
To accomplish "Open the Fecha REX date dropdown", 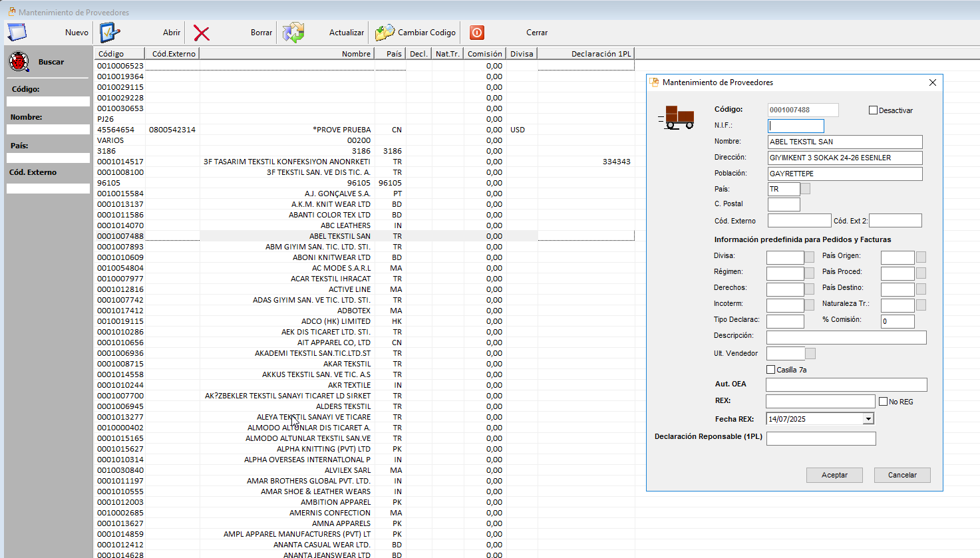I will (x=868, y=419).
